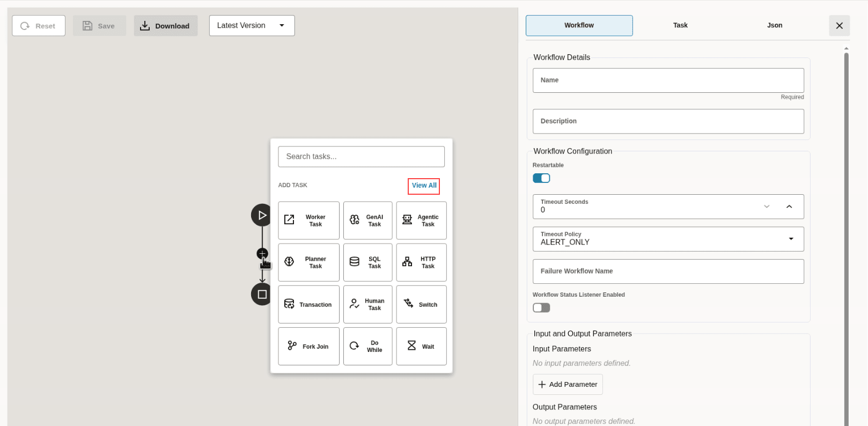The height and width of the screenshot is (426, 868).
Task: Add an HTTP Task
Action: (421, 262)
